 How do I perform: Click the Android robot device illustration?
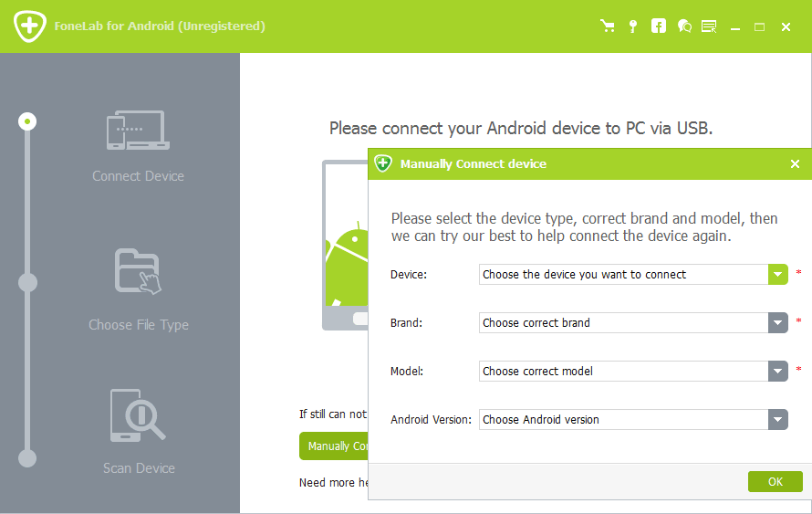[x=346, y=245]
